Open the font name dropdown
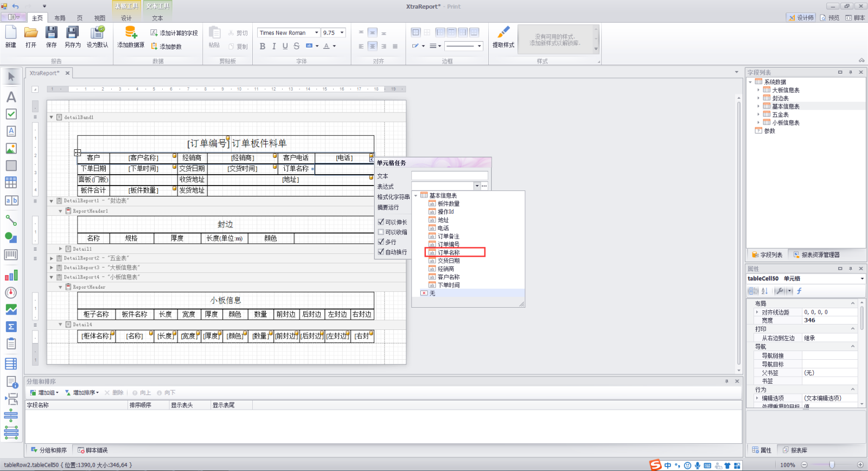The image size is (868, 471). 317,33
